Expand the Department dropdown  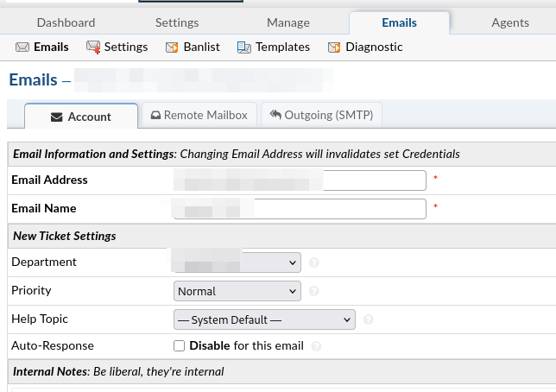click(237, 262)
